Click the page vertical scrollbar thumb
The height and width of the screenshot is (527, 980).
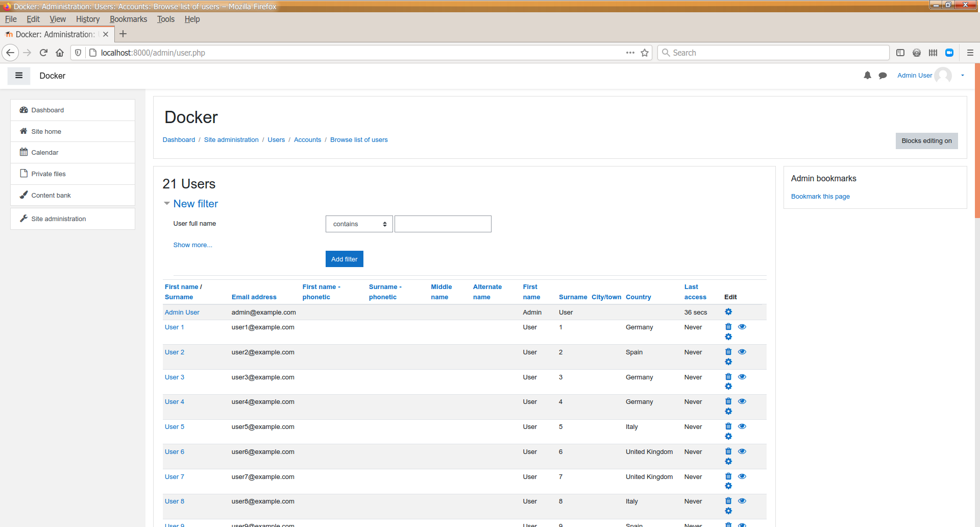click(x=977, y=140)
